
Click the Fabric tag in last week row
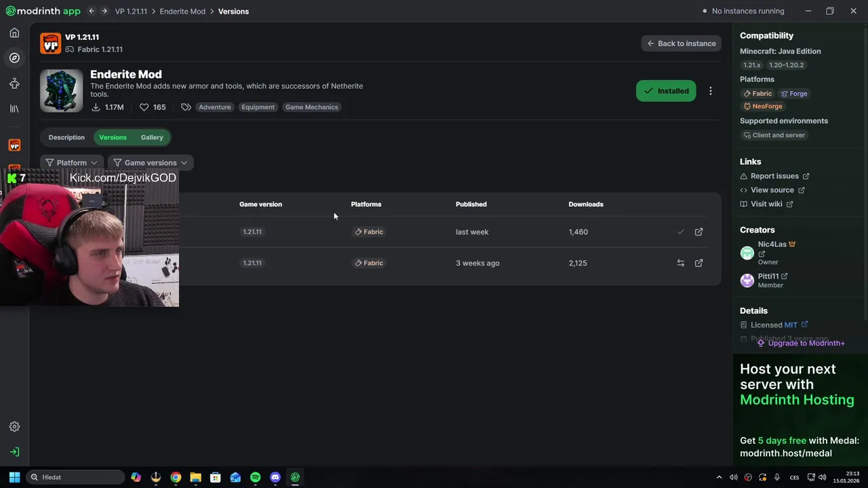click(x=369, y=232)
